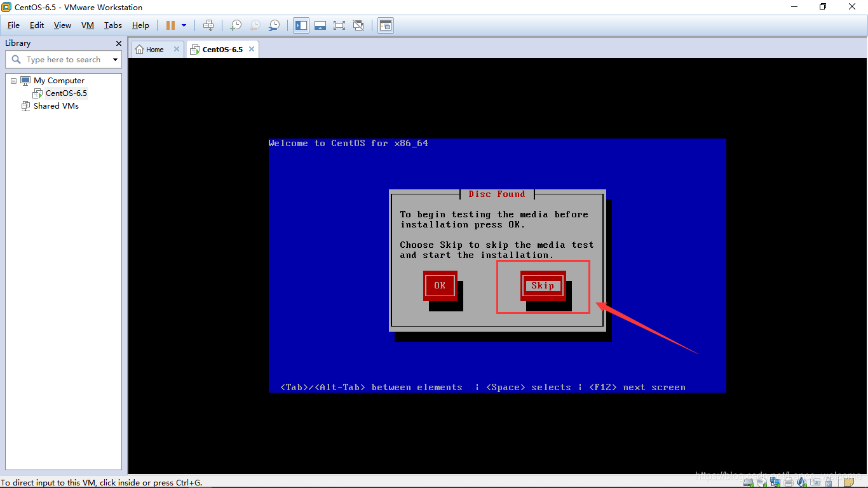Screen dimensions: 868x488
Task: Close the Home tab
Action: [x=177, y=49]
